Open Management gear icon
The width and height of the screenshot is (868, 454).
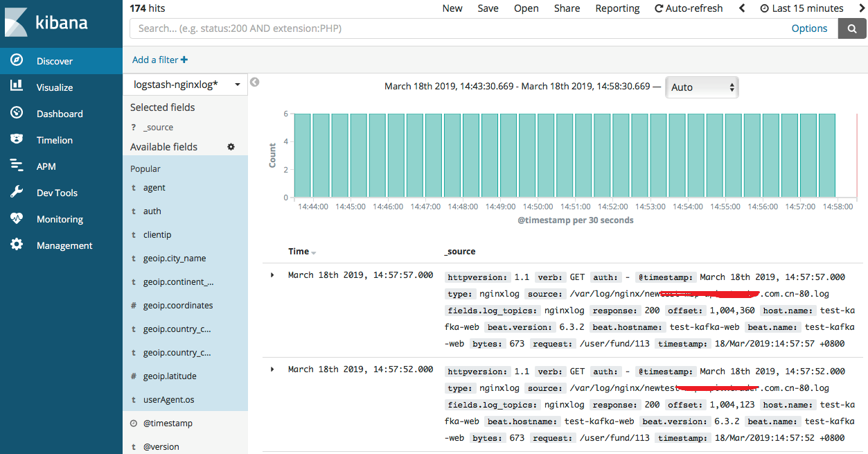click(x=17, y=245)
